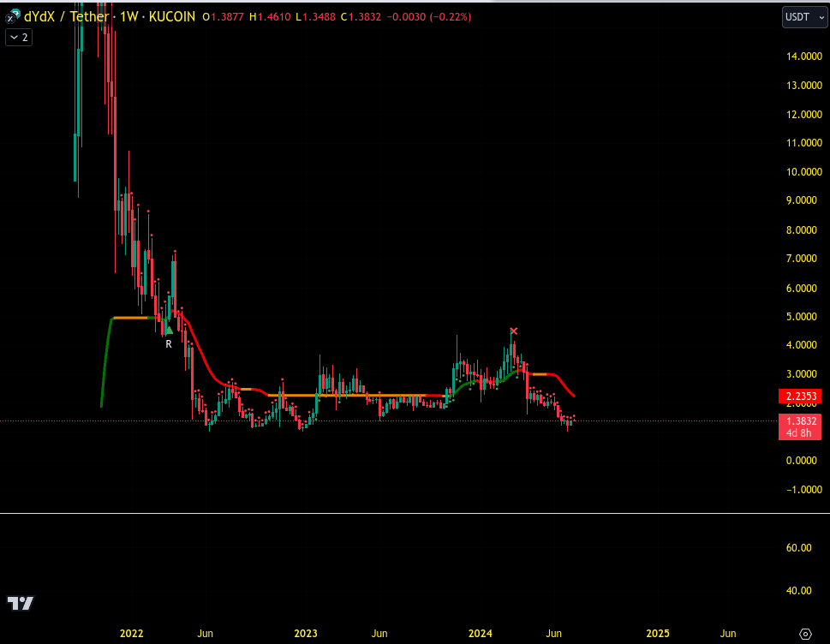This screenshot has width=830, height=644.
Task: Expand the collapsed indicators legend showing 2
Action: (x=19, y=38)
